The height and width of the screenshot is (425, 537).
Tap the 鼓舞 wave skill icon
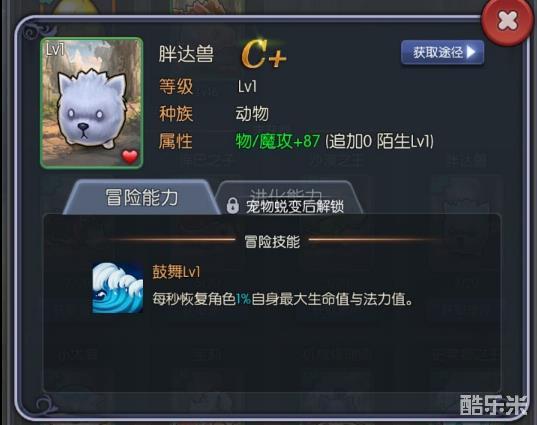click(117, 288)
